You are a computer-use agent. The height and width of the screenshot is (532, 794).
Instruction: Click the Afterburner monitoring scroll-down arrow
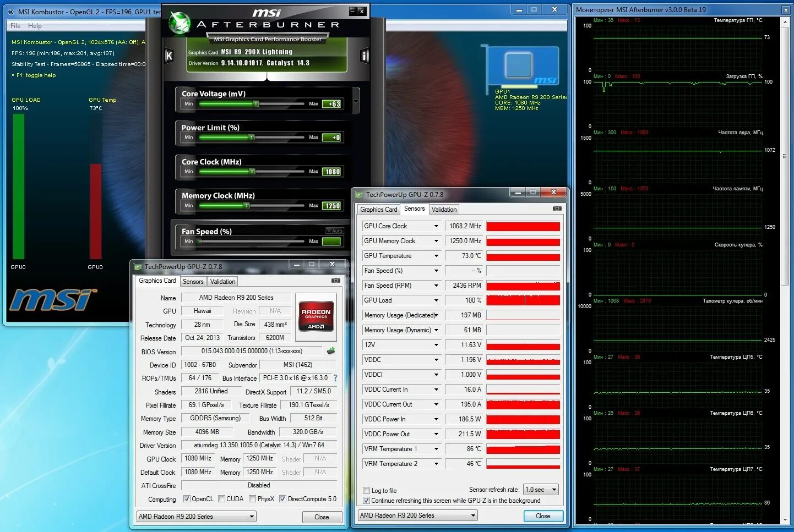coord(785,519)
